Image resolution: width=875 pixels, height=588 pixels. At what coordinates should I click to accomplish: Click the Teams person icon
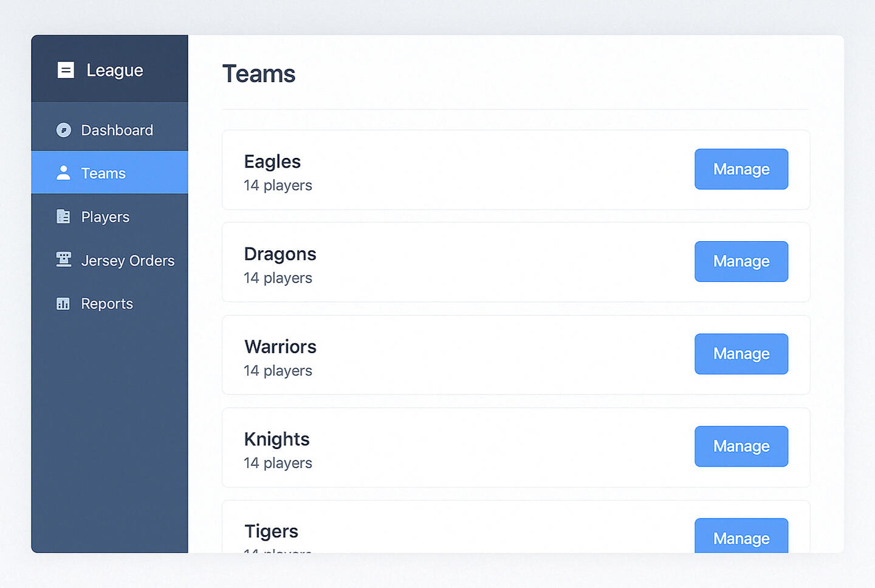(63, 173)
